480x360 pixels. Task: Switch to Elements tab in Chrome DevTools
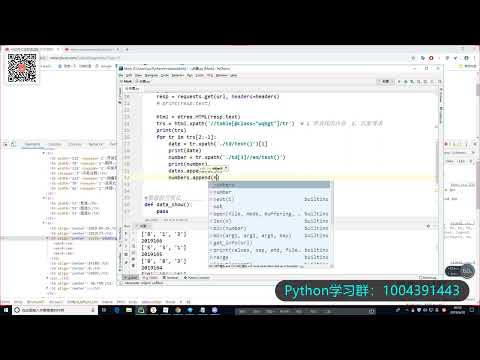coord(32,144)
